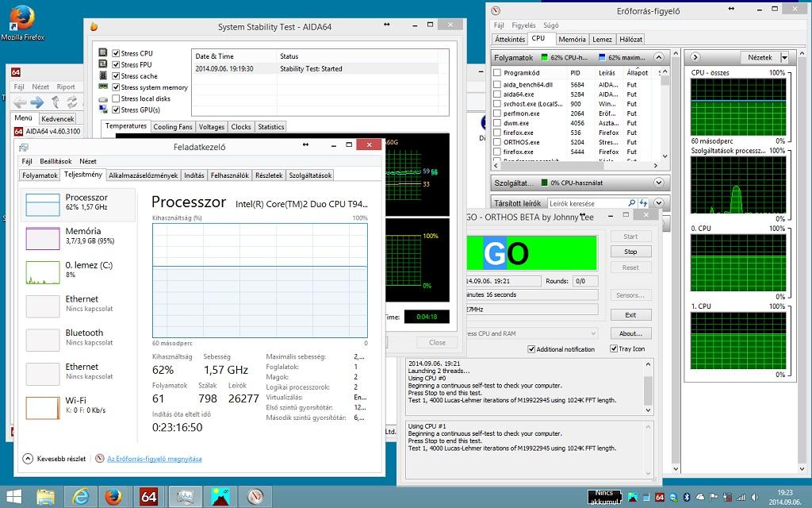
Task: Click the Bluetooth tray icon
Action: coord(688,497)
